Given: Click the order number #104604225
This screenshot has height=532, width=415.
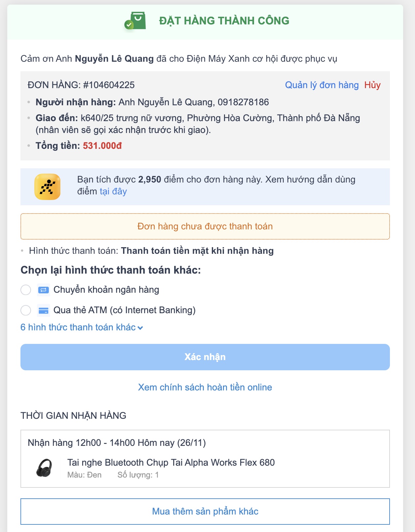Looking at the screenshot, I should pyautogui.click(x=109, y=85).
